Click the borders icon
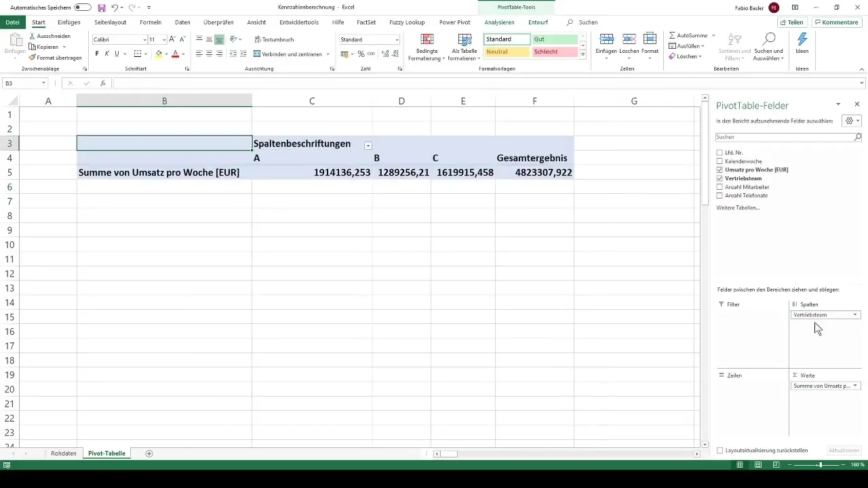This screenshot has height=488, width=868. (x=138, y=54)
